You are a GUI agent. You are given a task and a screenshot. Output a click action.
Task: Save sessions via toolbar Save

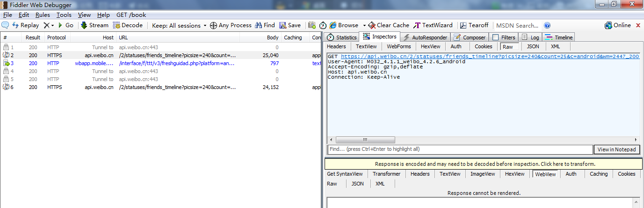tap(290, 25)
